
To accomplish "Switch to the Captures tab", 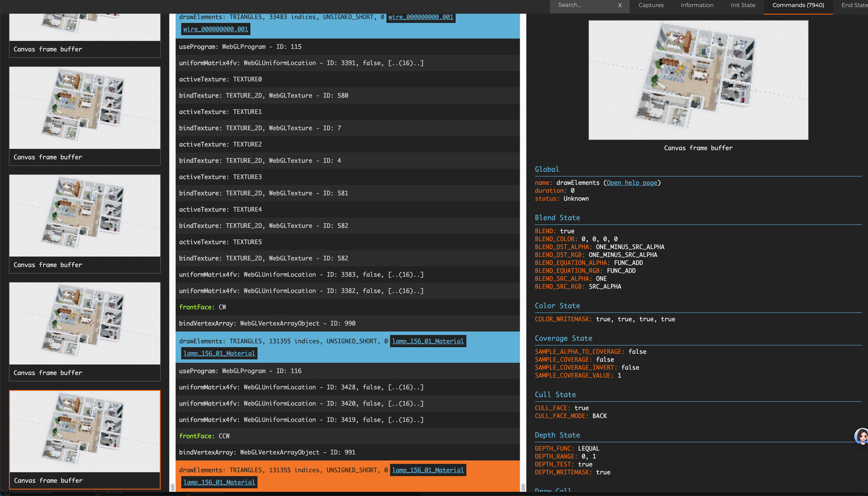I will [x=651, y=5].
